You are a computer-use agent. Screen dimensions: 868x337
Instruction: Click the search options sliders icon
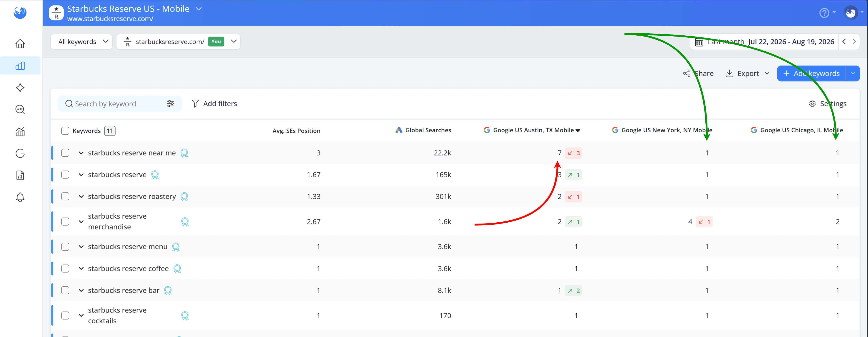171,104
